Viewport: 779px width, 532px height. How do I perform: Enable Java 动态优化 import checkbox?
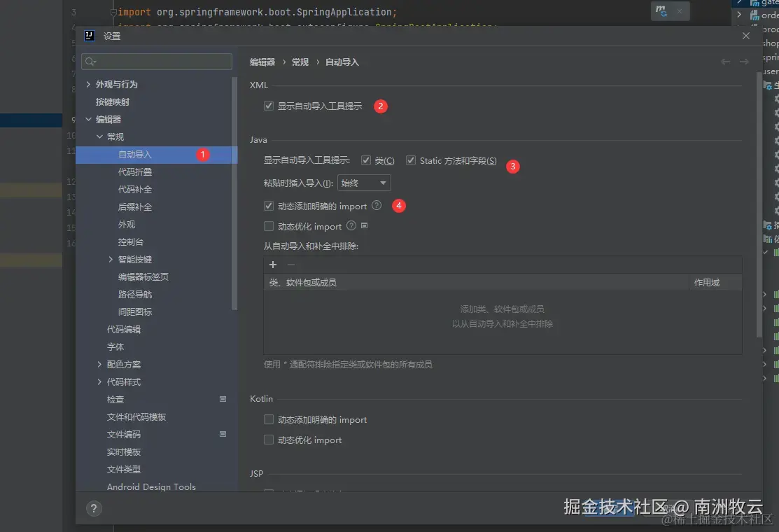[x=269, y=226]
